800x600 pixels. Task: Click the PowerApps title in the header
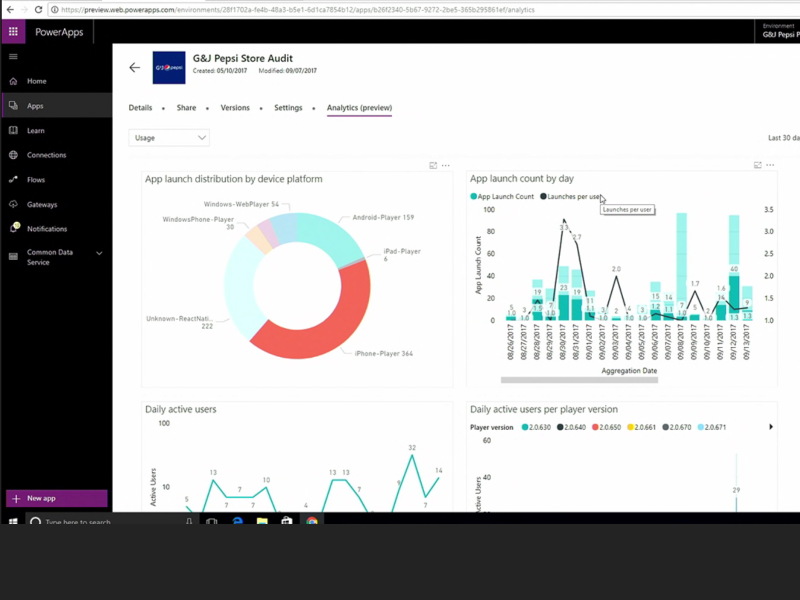[x=59, y=32]
